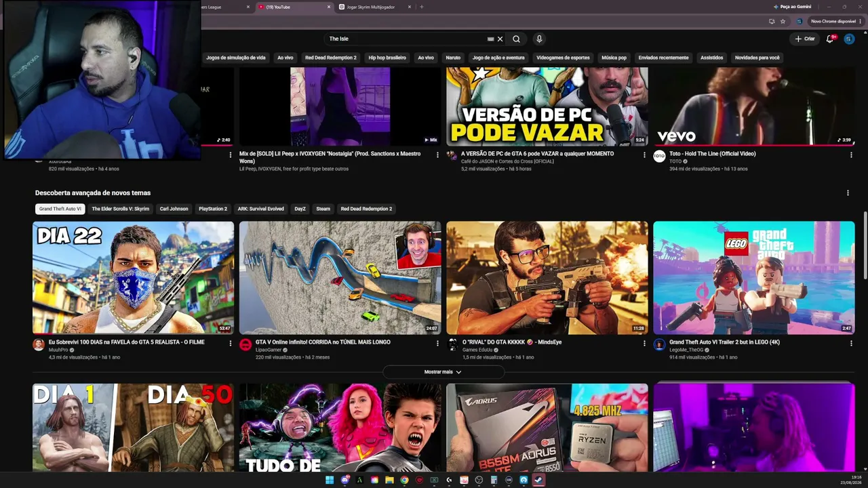Select the Steam topic chip
This screenshot has width=868, height=488.
[323, 209]
